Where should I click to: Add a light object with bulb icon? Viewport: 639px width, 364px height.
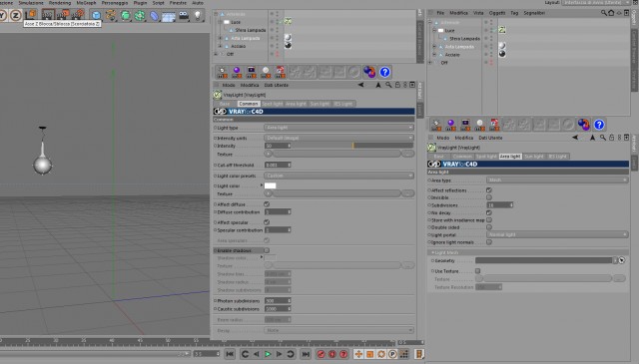198,16
